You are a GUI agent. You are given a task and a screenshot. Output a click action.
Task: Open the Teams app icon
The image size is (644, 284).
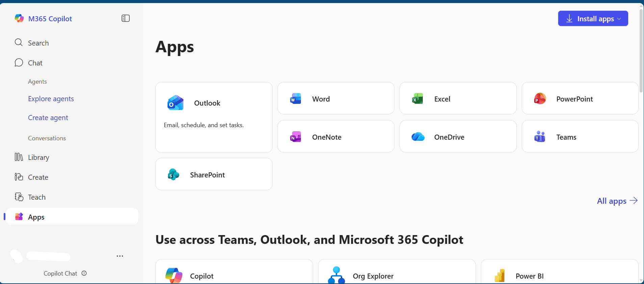tap(540, 137)
